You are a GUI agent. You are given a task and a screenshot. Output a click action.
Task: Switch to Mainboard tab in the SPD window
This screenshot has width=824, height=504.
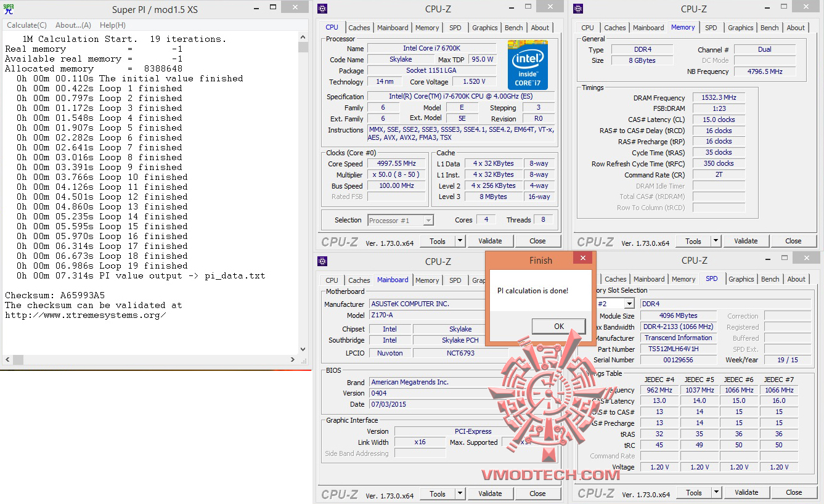pos(648,279)
